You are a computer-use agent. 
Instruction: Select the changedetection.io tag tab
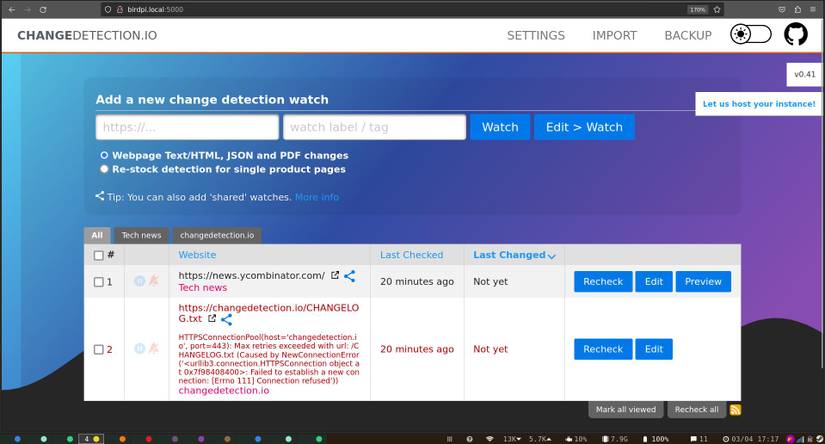(217, 235)
